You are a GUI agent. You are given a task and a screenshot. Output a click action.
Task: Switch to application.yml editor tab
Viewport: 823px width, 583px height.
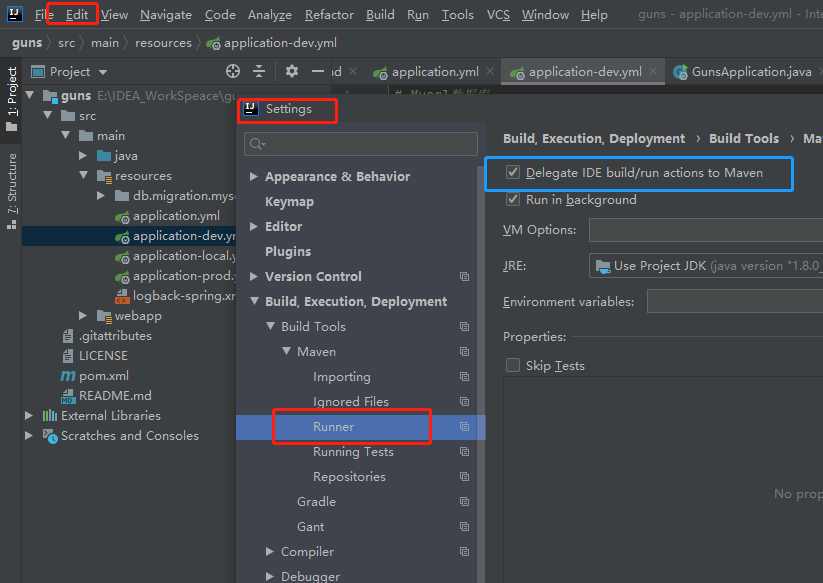(435, 71)
